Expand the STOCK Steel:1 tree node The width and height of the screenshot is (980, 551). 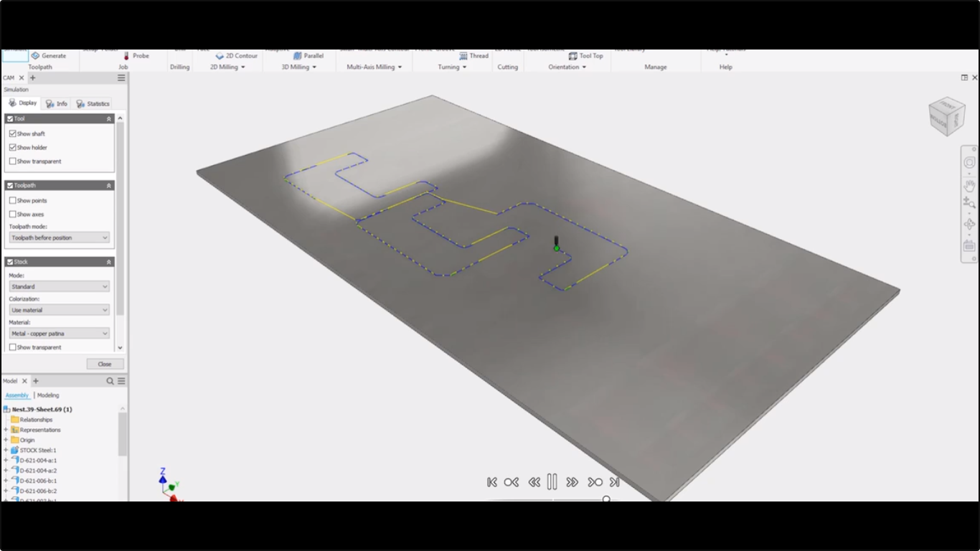click(x=6, y=450)
